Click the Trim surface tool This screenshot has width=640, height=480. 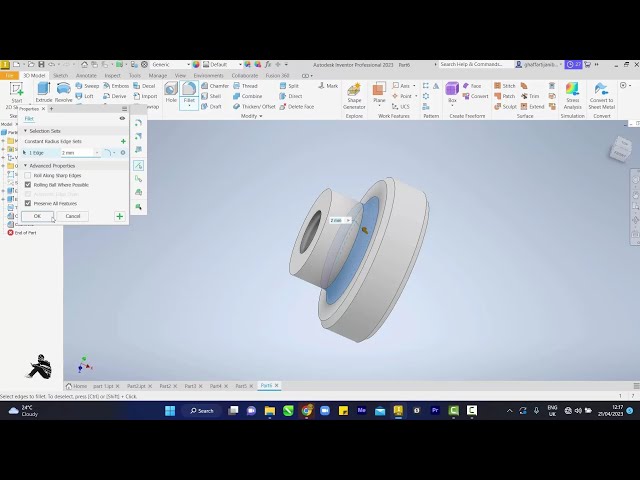pos(530,96)
